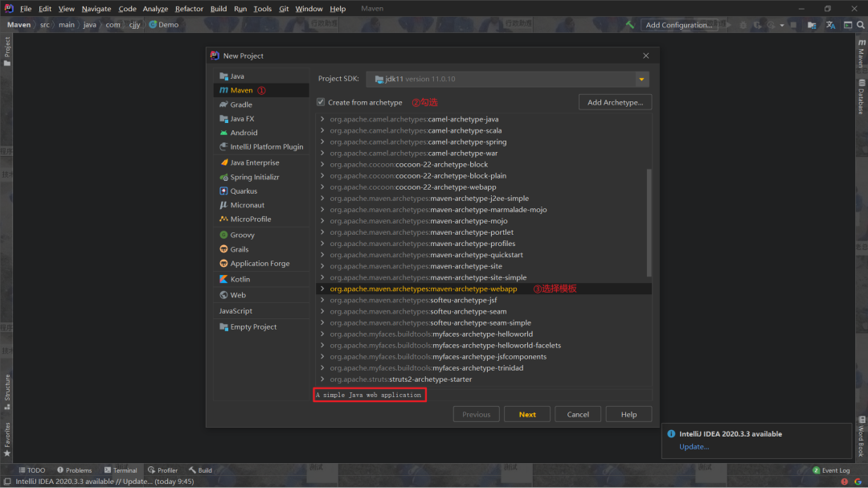Select Java FX project type
Image resolution: width=868 pixels, height=488 pixels.
[x=260, y=118]
